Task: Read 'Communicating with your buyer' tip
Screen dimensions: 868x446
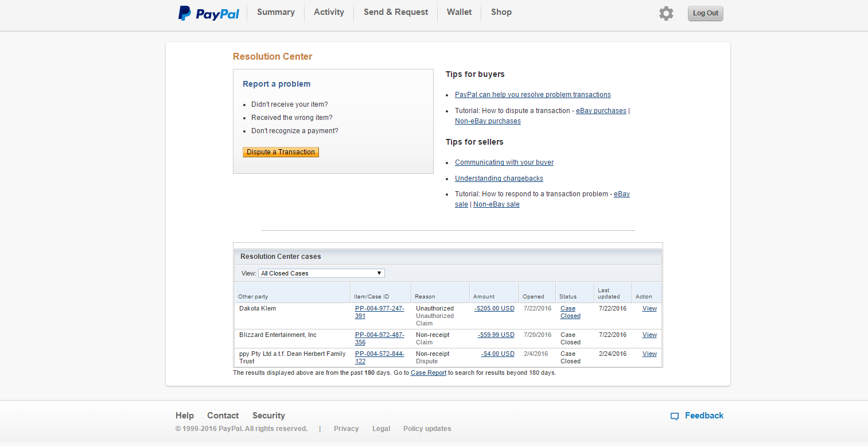Action: point(504,162)
